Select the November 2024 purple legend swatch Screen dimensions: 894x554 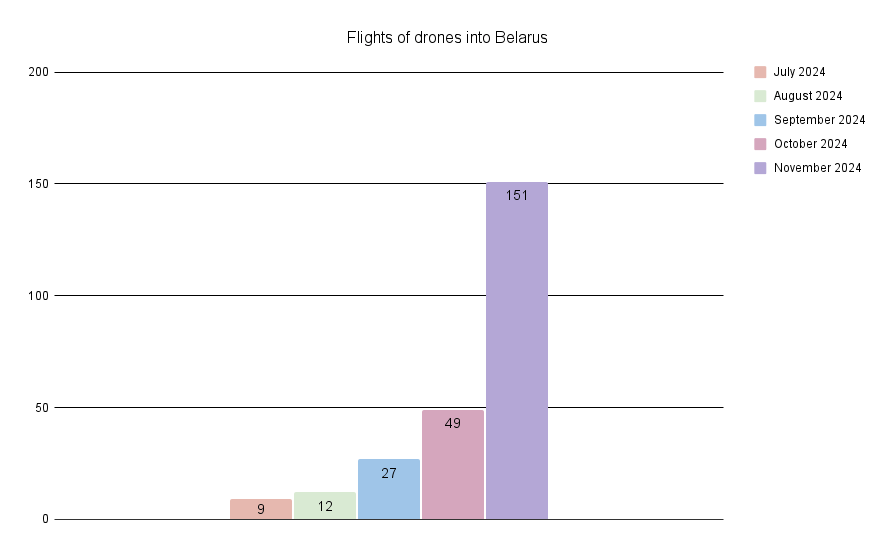(x=760, y=168)
